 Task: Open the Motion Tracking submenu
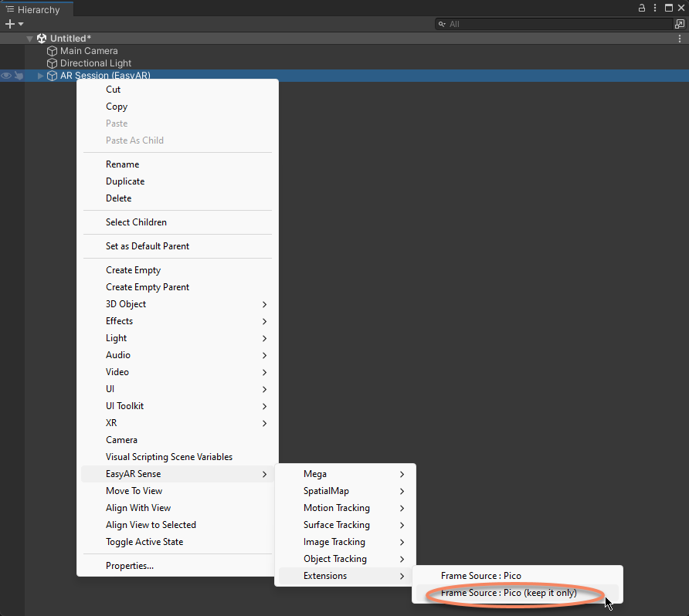point(336,508)
